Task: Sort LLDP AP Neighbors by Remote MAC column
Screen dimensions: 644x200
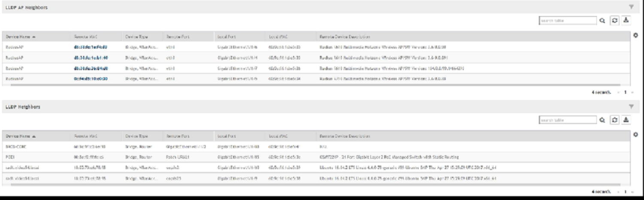Action: tap(84, 37)
